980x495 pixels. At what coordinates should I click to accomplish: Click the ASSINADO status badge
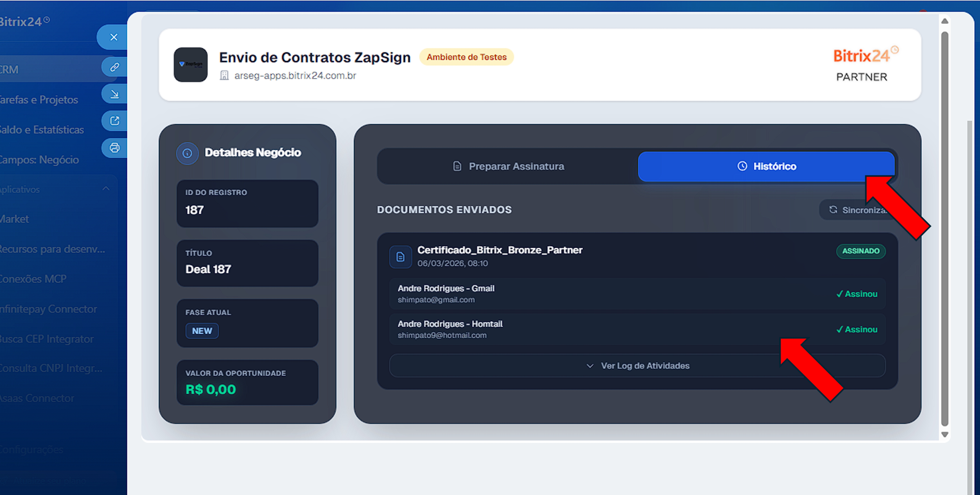[860, 251]
